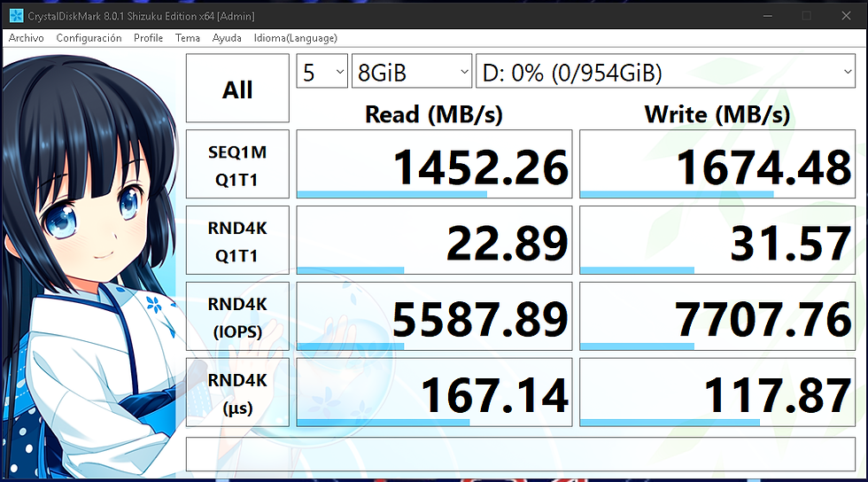Open the Idioma(Language) menu
Viewport: 868px width, 482px height.
point(295,38)
